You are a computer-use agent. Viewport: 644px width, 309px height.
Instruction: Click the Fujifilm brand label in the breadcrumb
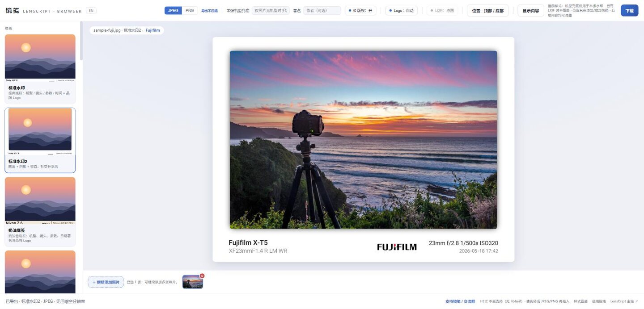click(x=153, y=30)
